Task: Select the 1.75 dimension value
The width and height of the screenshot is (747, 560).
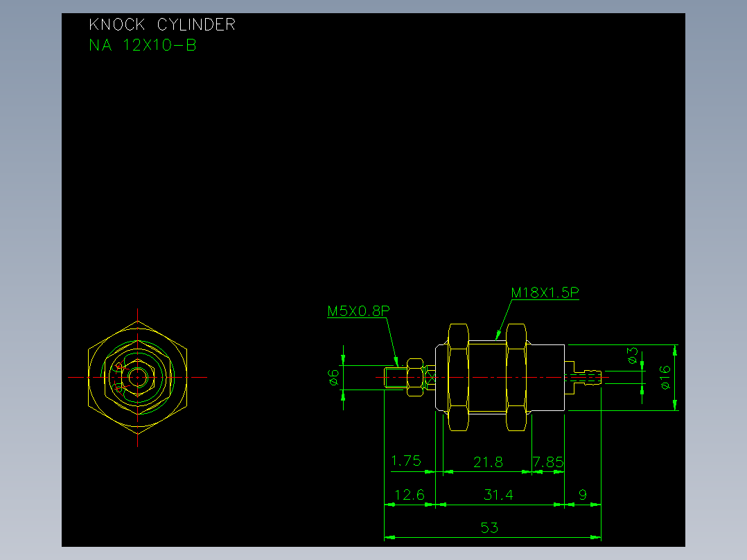Action: (406, 461)
